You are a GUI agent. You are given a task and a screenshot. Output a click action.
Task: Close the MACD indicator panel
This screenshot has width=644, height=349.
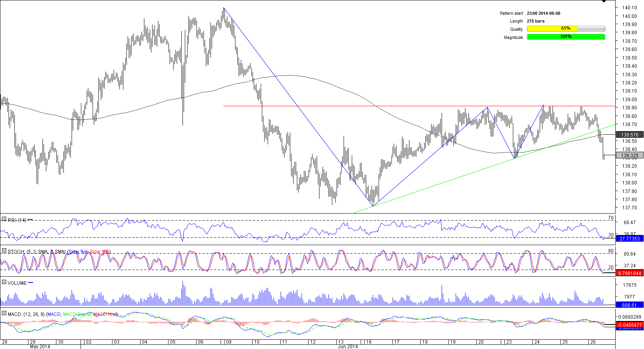click(x=4, y=314)
